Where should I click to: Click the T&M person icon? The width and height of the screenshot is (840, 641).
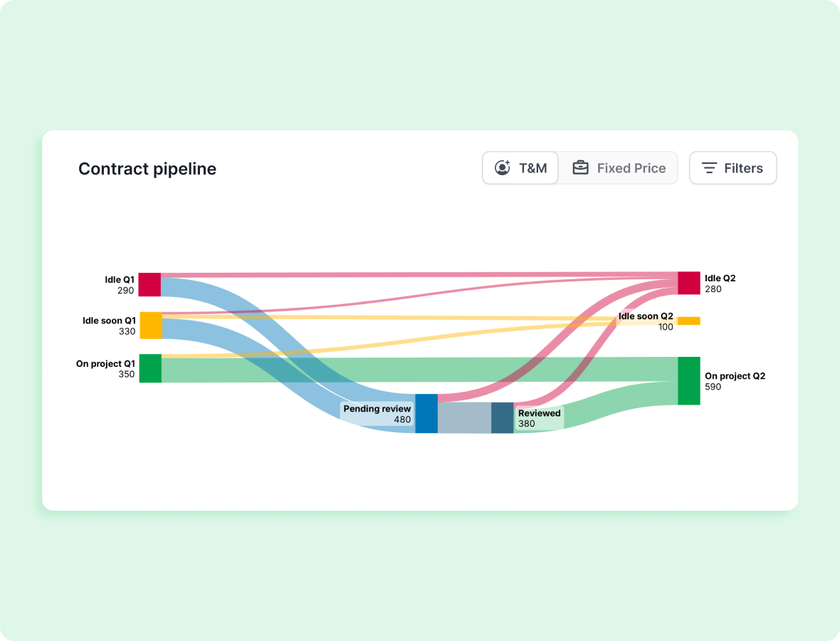click(503, 168)
